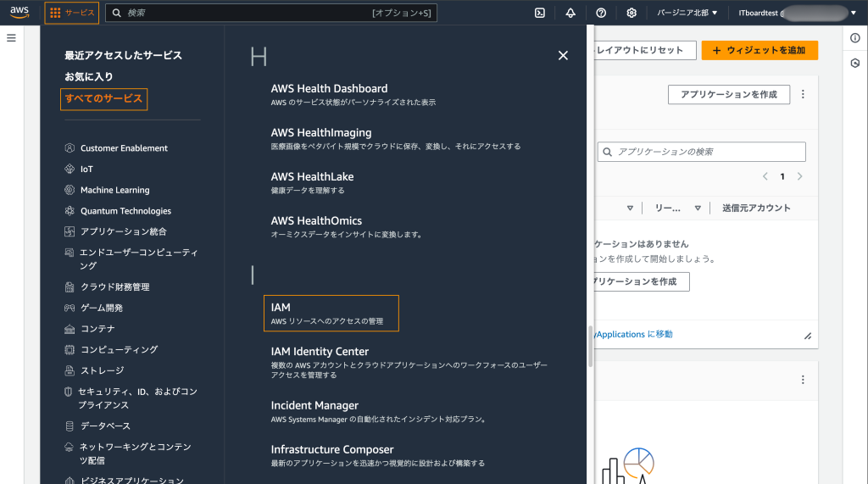This screenshot has height=484, width=868.
Task: Click the AWS logo home icon
Action: pyautogui.click(x=19, y=13)
